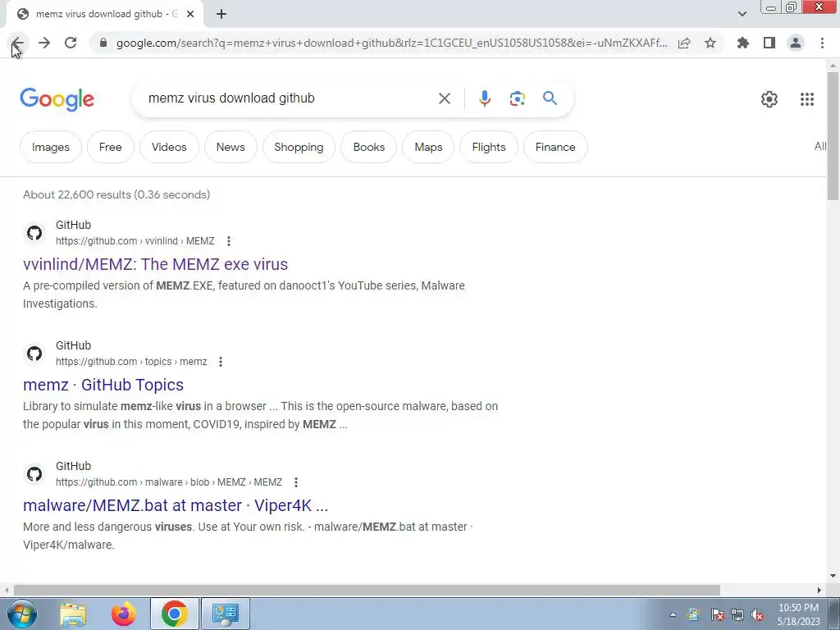The height and width of the screenshot is (630, 840).
Task: Open the Action Center flag icon
Action: (717, 614)
